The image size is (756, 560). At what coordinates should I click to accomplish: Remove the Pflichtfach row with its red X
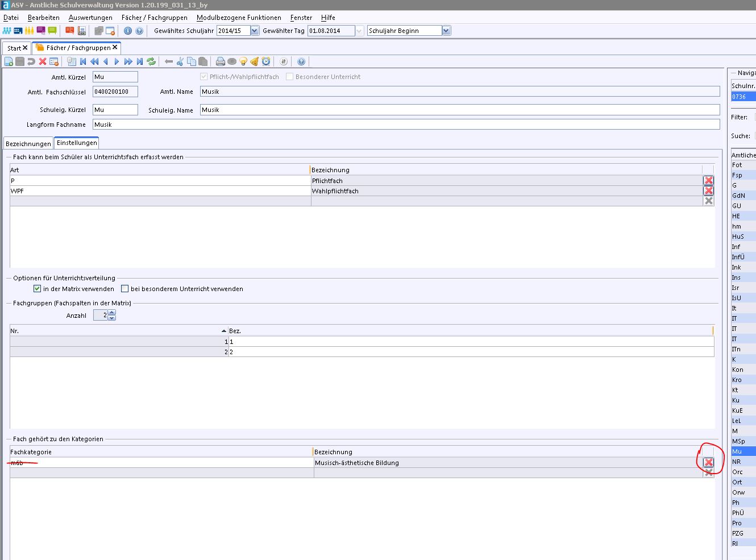pyautogui.click(x=709, y=181)
